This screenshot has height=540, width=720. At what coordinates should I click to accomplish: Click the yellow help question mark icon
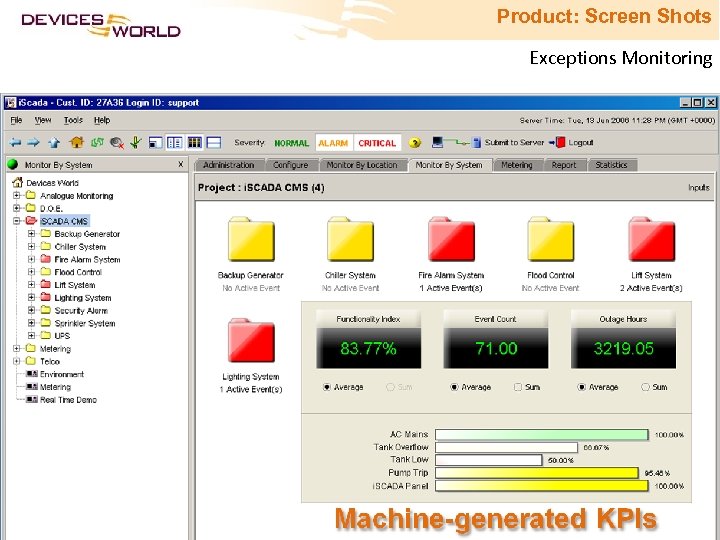click(x=415, y=143)
